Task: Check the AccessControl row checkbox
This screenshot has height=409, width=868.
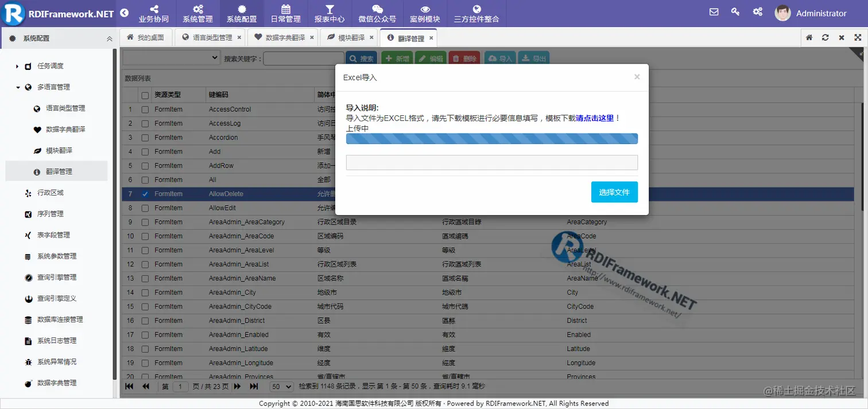Action: pyautogui.click(x=144, y=109)
